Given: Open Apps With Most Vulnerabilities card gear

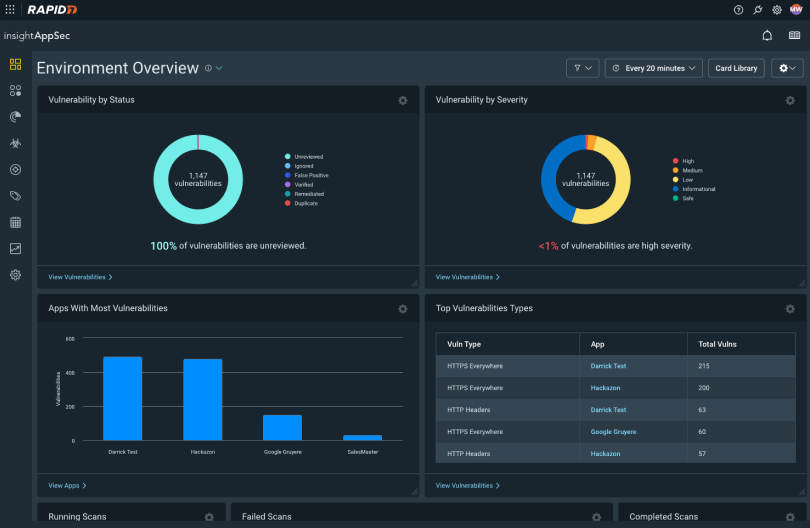Looking at the screenshot, I should point(402,309).
